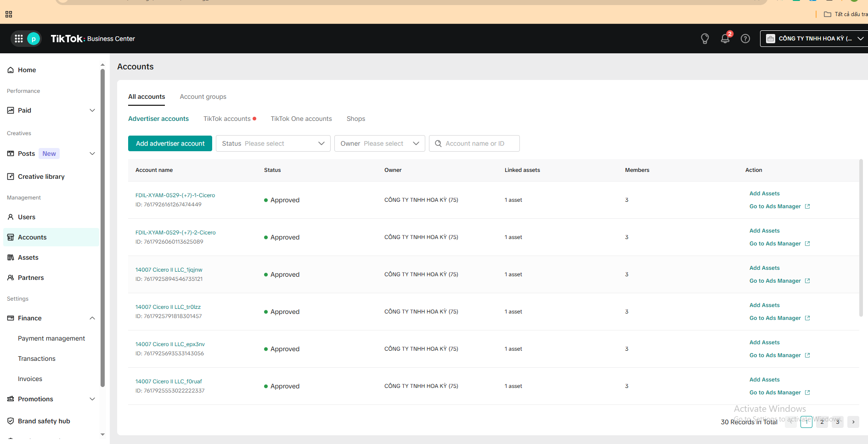The width and height of the screenshot is (868, 444).
Task: Select the TikTok accounts tab
Action: 227,119
